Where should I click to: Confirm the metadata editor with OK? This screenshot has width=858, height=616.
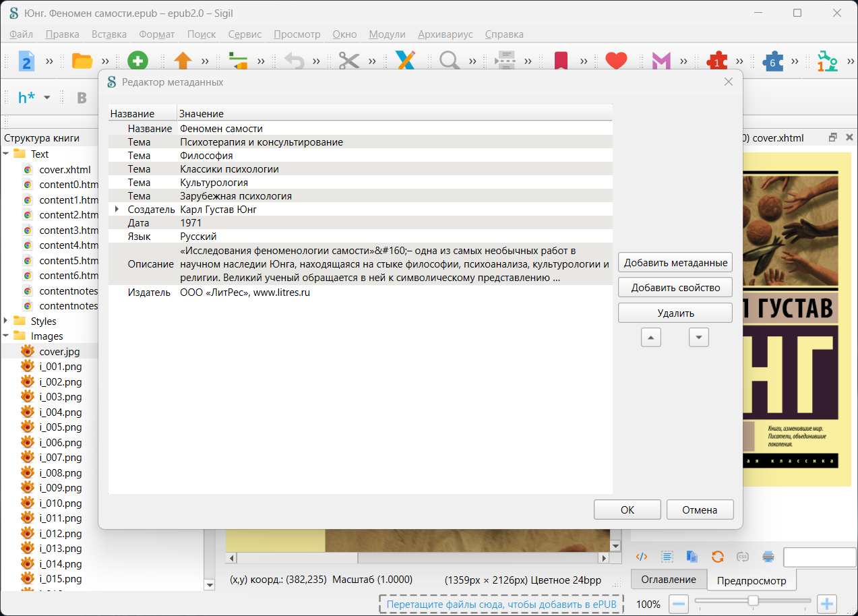tap(627, 510)
